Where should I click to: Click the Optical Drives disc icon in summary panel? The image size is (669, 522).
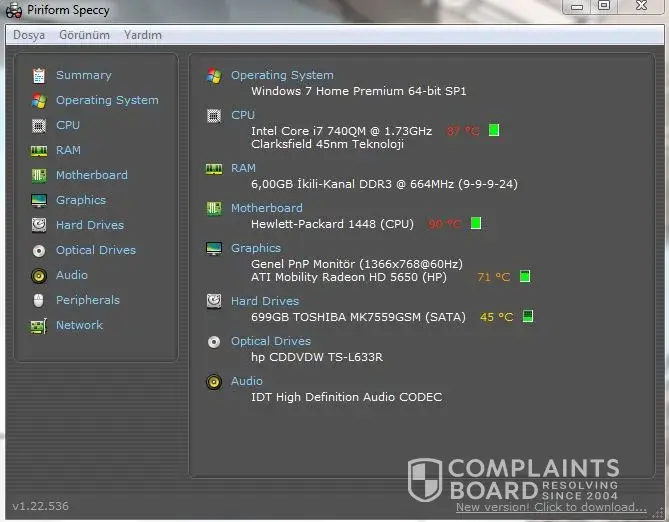tap(214, 342)
